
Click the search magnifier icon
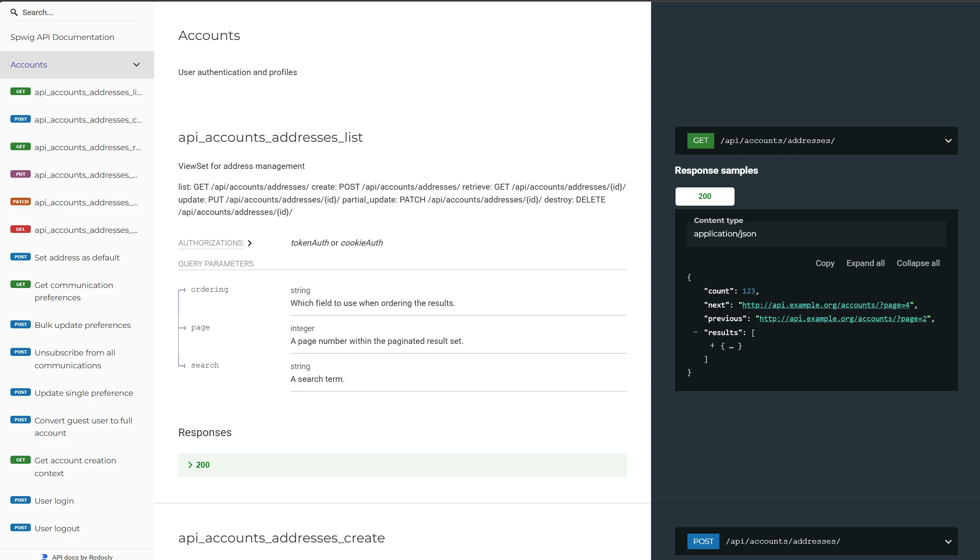pos(14,12)
